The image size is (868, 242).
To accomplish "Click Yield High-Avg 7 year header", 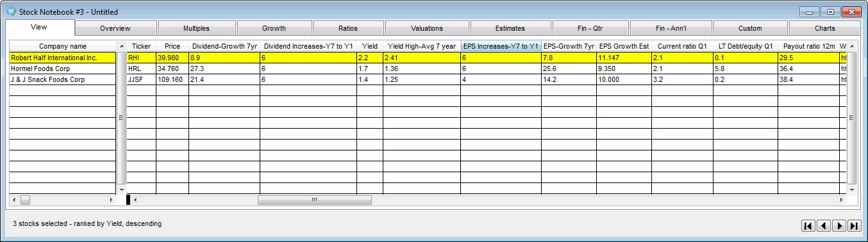I will (x=422, y=46).
